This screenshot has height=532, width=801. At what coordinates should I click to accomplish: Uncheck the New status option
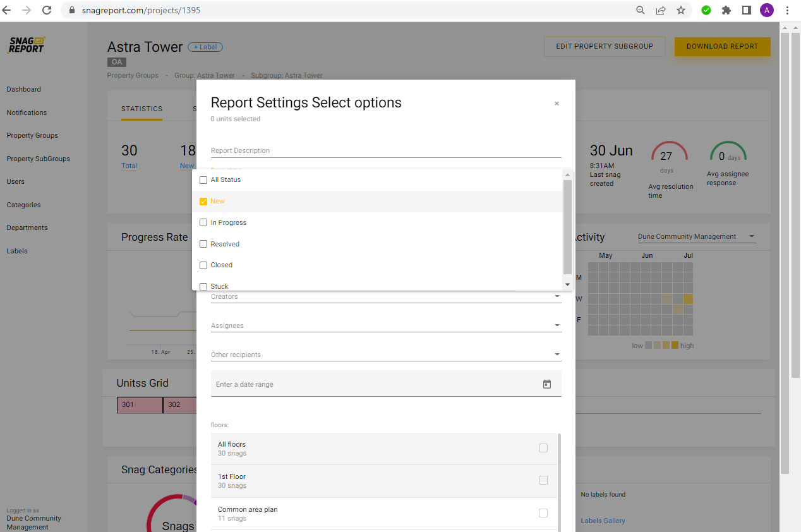point(203,202)
